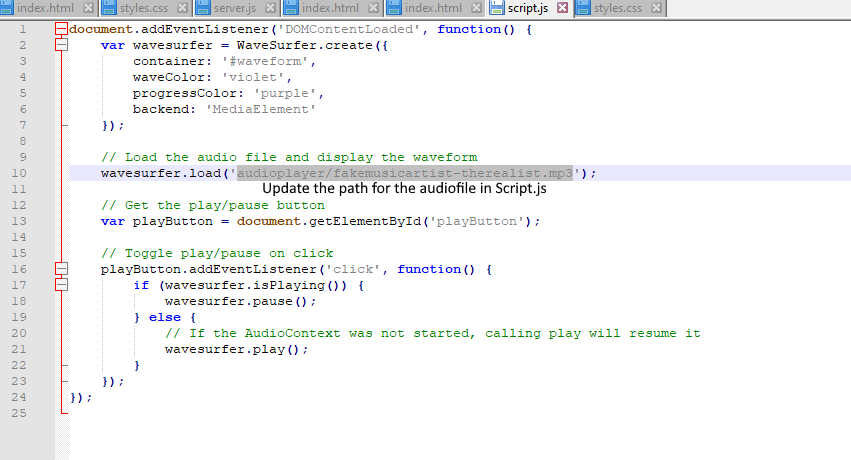Close the script.js tab with its red X
This screenshot has width=851, height=460.
pos(563,8)
